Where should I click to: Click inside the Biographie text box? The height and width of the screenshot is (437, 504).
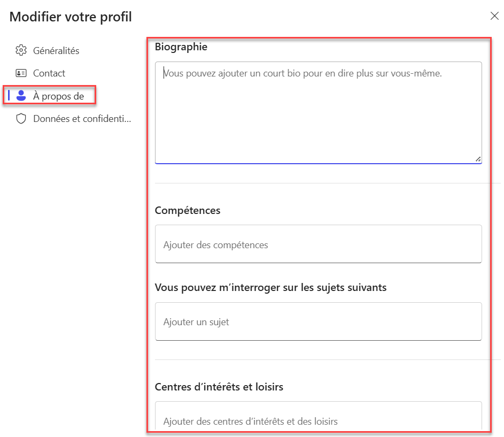318,113
